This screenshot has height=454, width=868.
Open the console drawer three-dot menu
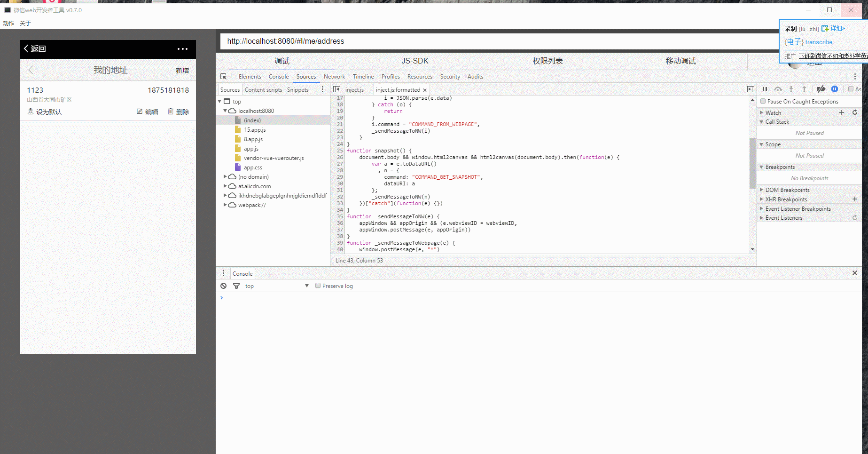[223, 273]
